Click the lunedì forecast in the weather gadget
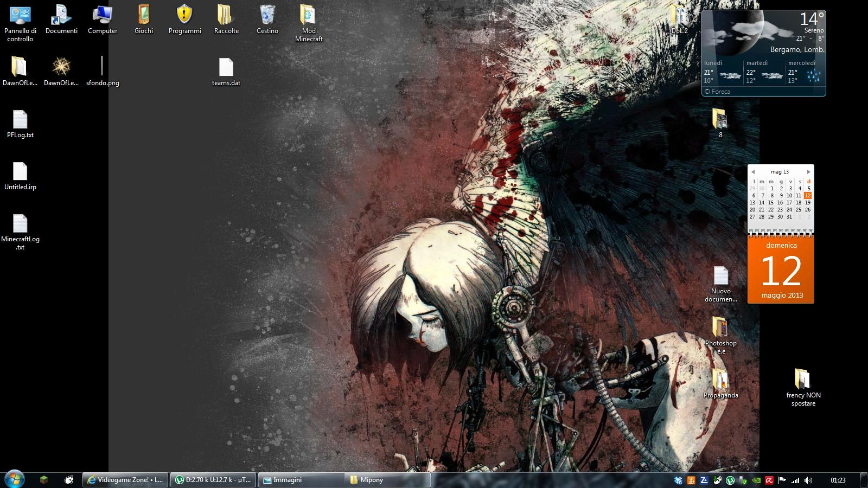This screenshot has height=488, width=868. pyautogui.click(x=723, y=72)
